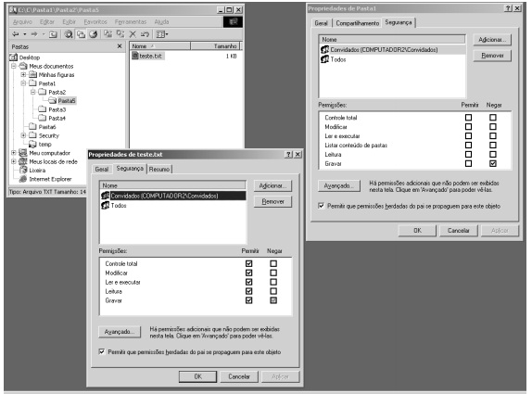Viewport: 532px width, 394px height.
Task: Click the Tamanho column header
Action: click(x=215, y=46)
